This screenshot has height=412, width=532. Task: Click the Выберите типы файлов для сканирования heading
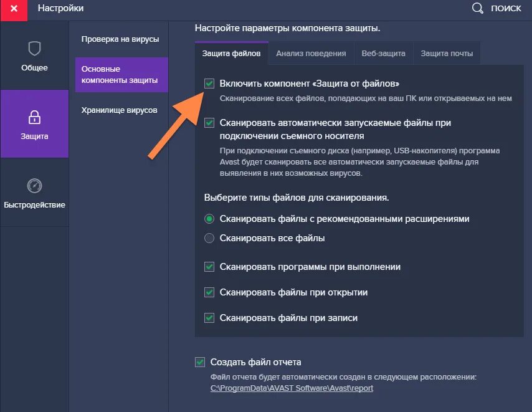pos(297,198)
